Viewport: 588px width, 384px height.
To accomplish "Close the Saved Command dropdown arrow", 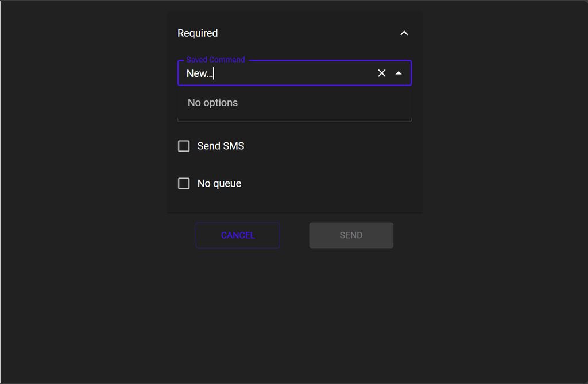I will (x=399, y=73).
